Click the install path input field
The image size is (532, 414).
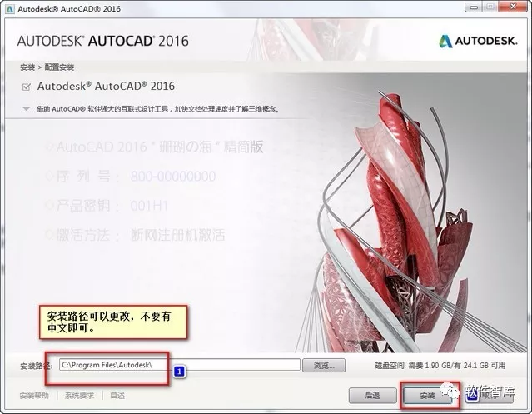pos(180,365)
